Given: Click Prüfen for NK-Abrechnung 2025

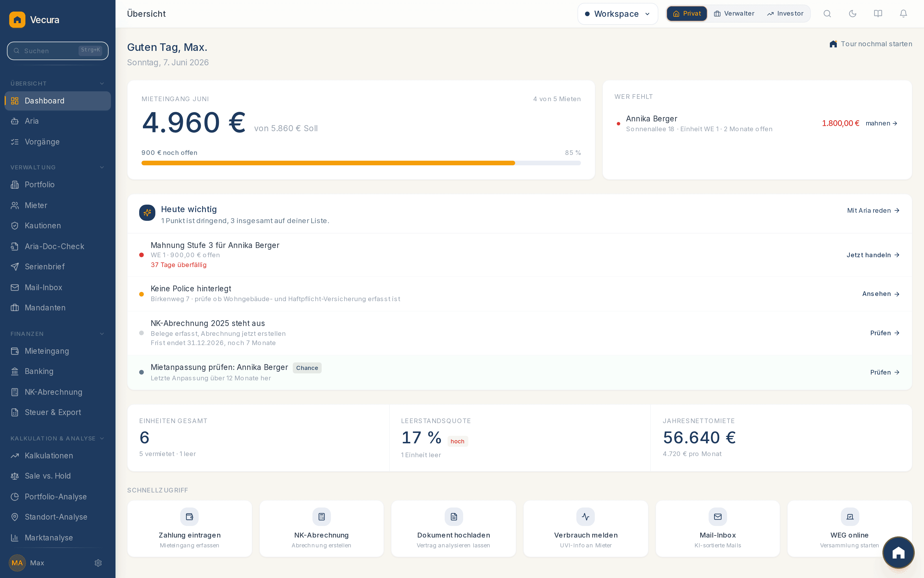Looking at the screenshot, I should coord(885,333).
